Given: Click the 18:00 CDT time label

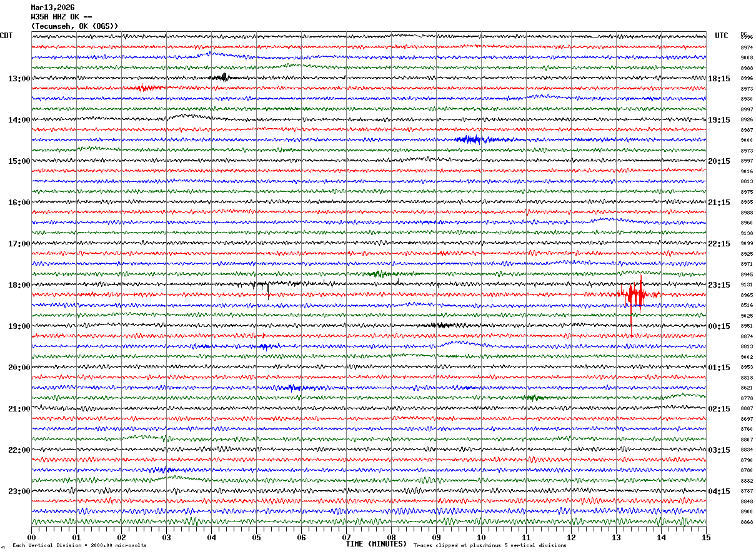Looking at the screenshot, I should (19, 285).
